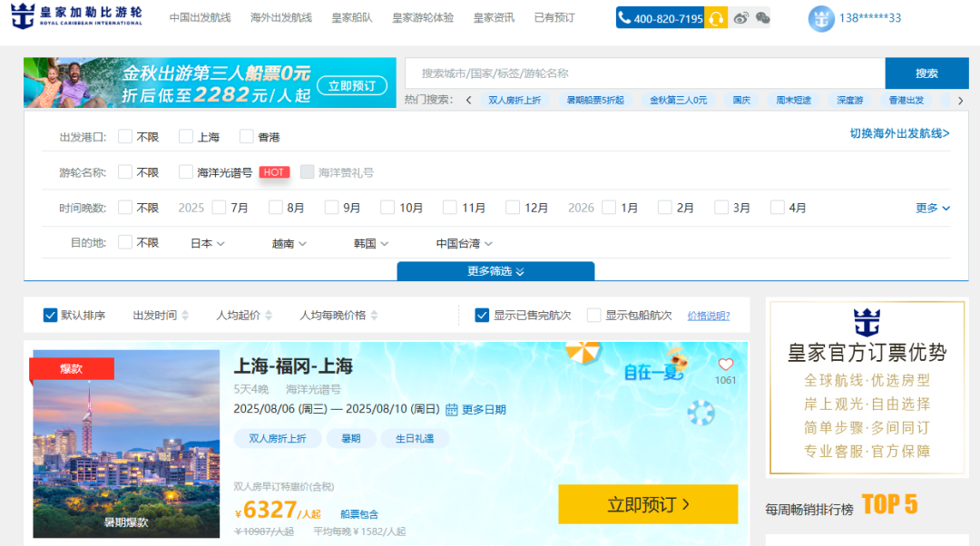Click yellow 立即预订 for Fukuoka cruise

648,504
